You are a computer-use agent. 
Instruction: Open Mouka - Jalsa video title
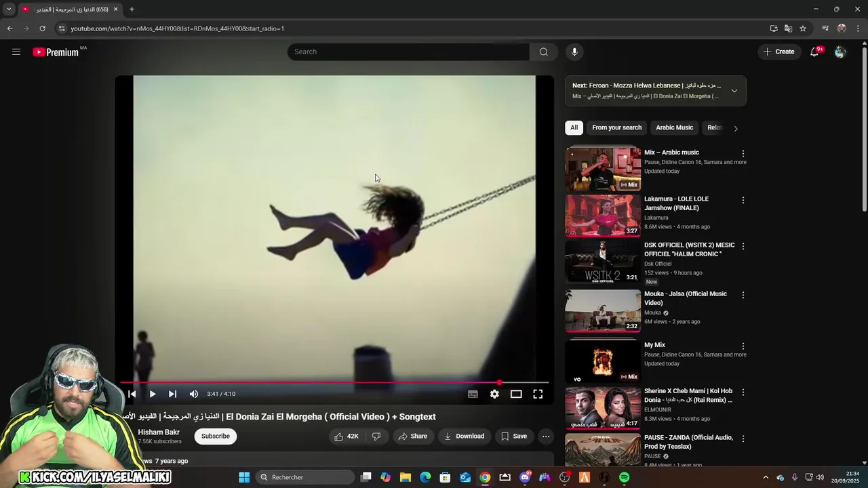(685, 298)
